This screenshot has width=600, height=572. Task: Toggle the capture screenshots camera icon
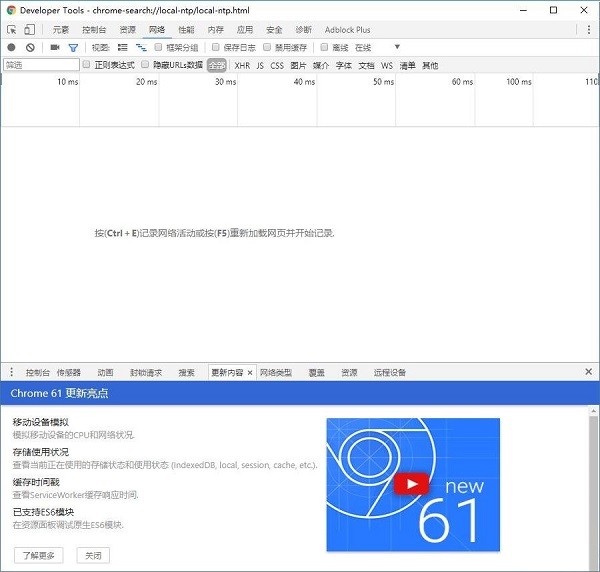click(x=55, y=47)
